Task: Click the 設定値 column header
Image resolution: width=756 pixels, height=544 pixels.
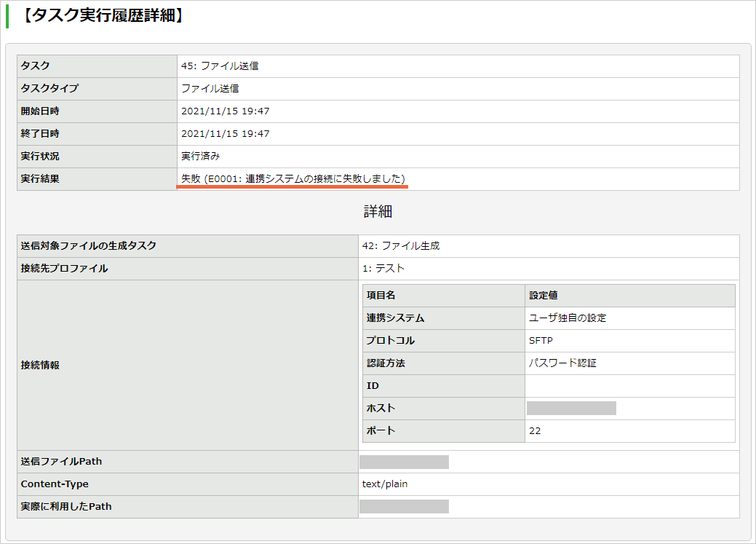Action: [630, 296]
